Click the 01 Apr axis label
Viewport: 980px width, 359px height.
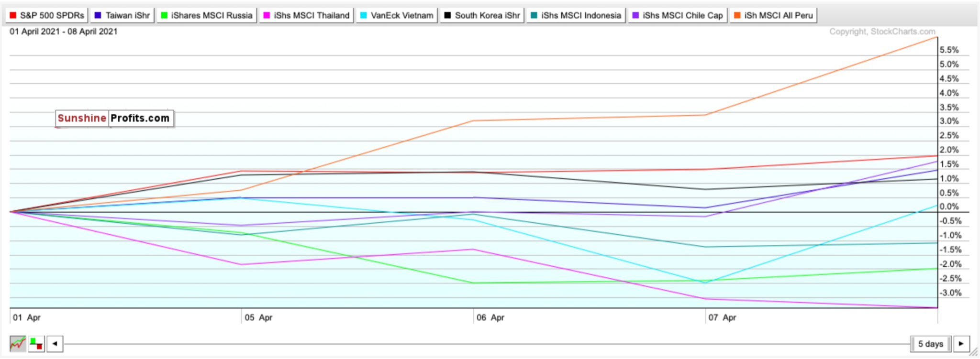click(x=27, y=317)
